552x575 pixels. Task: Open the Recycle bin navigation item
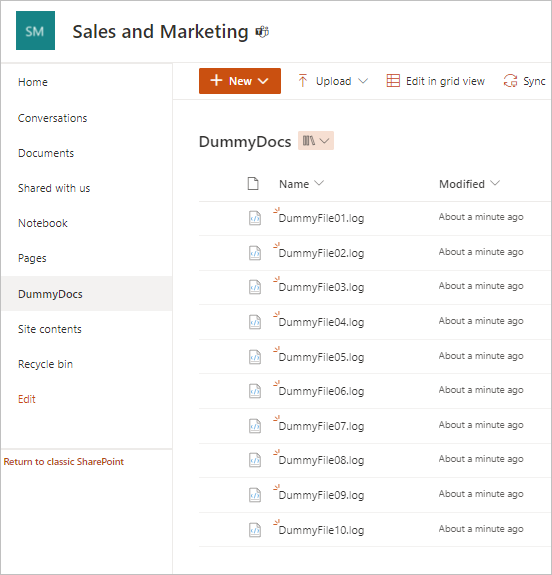(x=45, y=364)
